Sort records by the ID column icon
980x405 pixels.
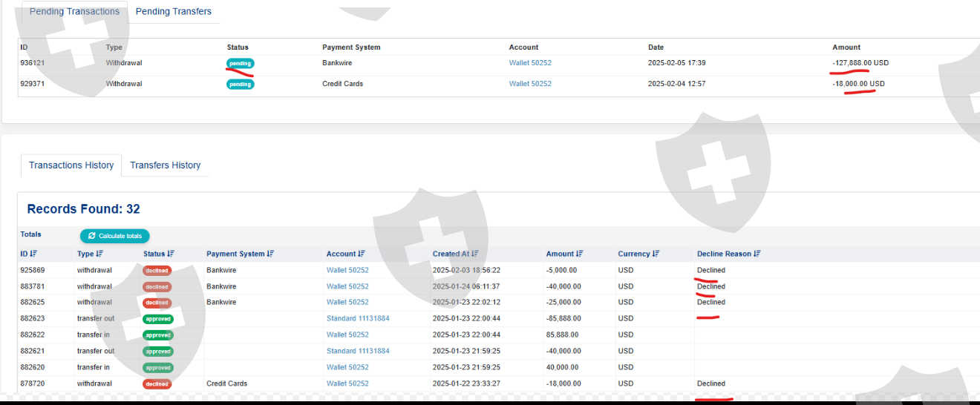(x=33, y=254)
